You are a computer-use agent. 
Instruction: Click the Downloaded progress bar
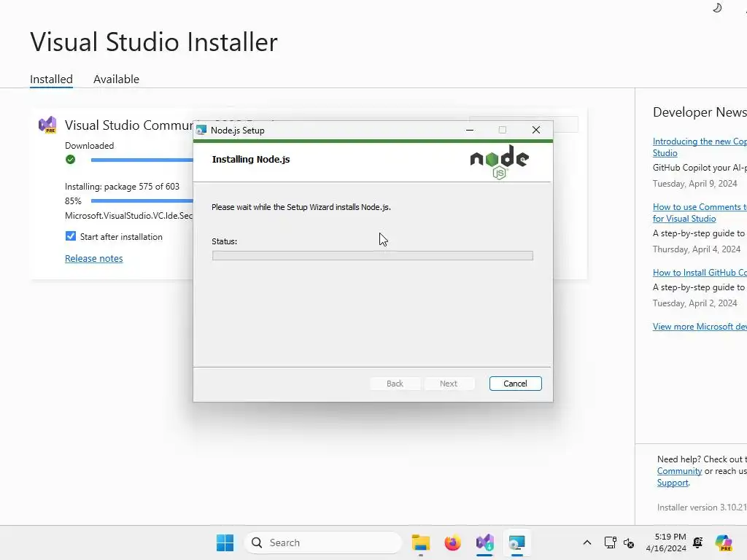tap(142, 160)
